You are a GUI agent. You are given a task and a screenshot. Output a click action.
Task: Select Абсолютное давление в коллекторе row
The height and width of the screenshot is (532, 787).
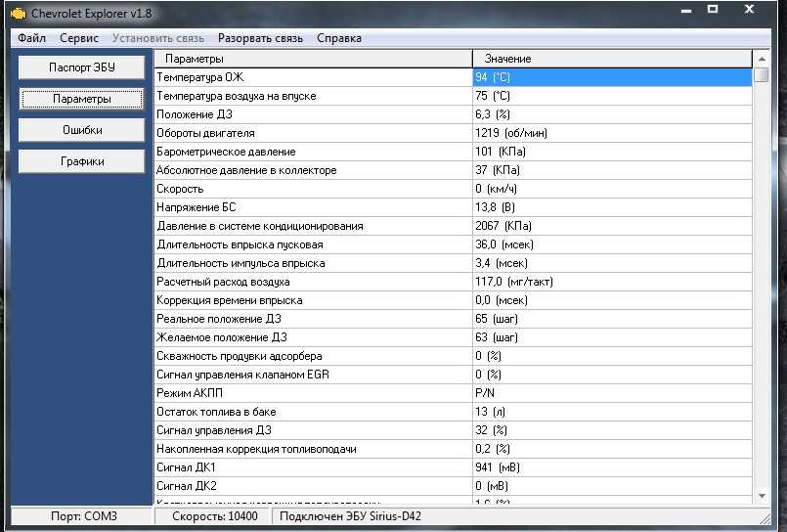click(453, 170)
